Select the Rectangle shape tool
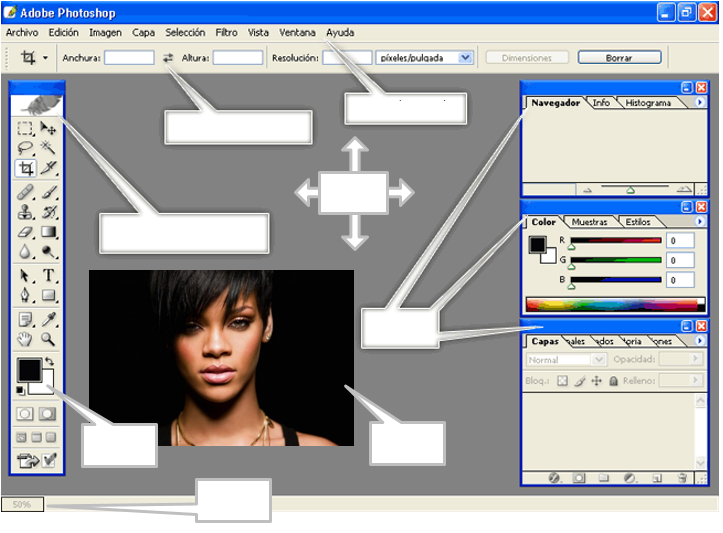The image size is (723, 533). [48, 295]
